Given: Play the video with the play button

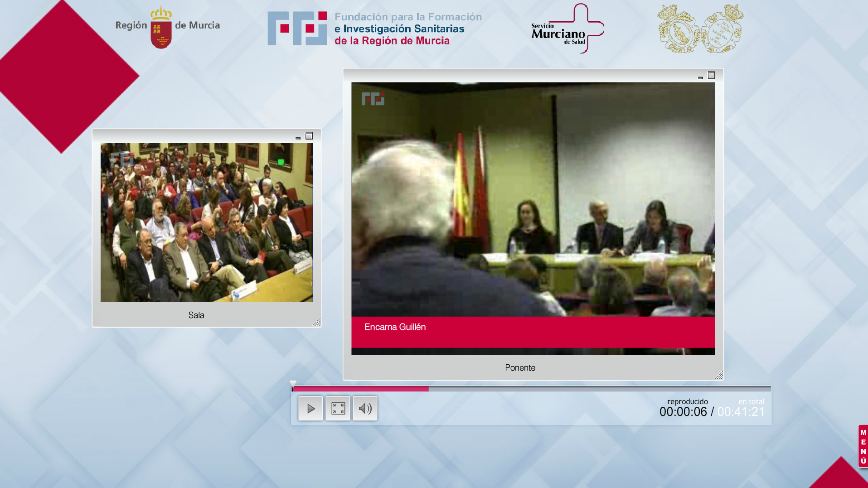Looking at the screenshot, I should point(310,408).
